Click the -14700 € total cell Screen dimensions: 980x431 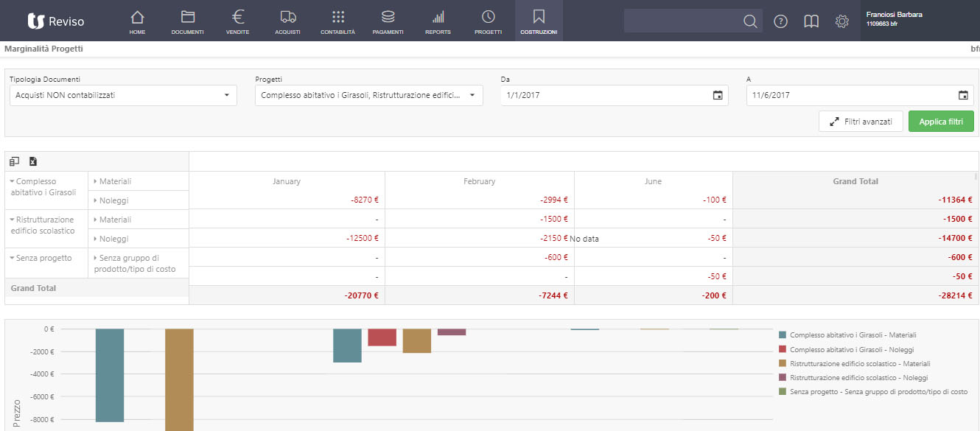coord(855,238)
